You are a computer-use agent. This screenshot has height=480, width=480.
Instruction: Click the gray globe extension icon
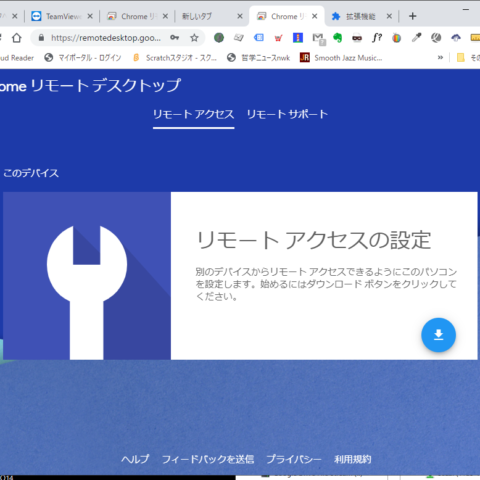436,38
